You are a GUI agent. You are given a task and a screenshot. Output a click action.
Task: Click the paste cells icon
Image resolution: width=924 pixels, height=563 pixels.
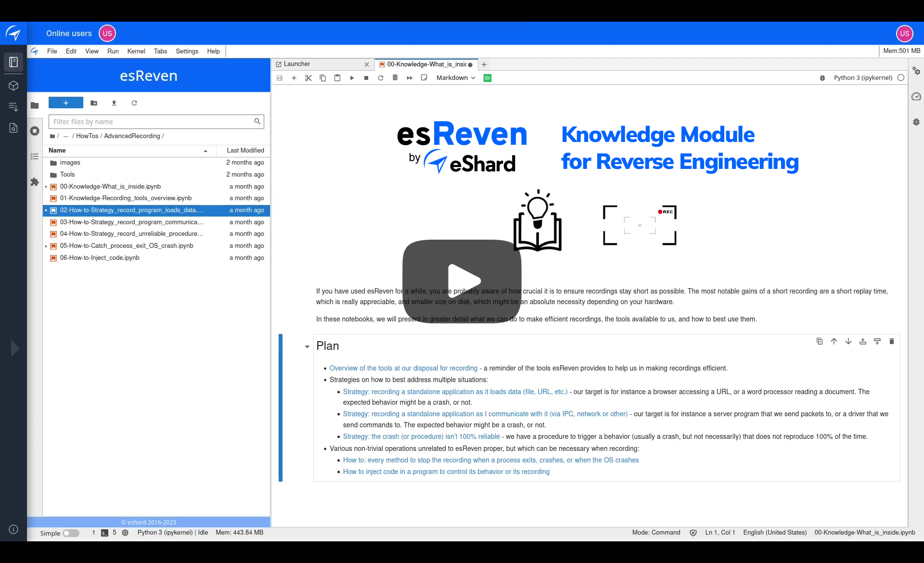(336, 78)
